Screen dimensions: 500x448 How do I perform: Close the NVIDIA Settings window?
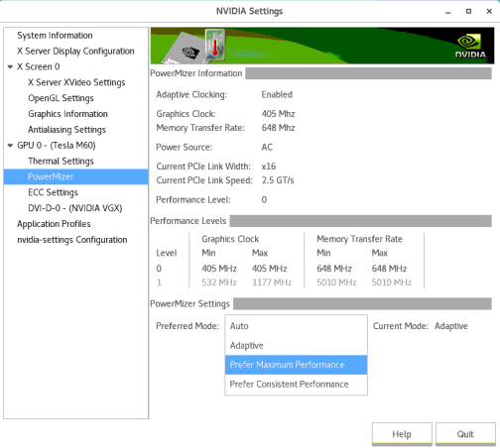pyautogui.click(x=489, y=12)
